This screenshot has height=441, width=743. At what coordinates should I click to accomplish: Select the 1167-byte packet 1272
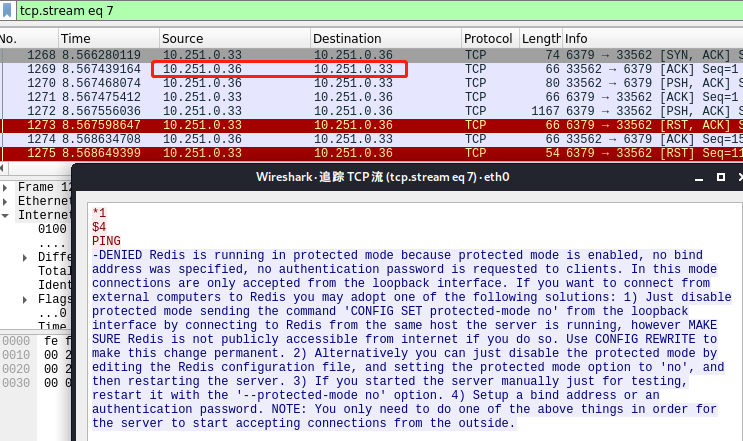tap(300, 111)
